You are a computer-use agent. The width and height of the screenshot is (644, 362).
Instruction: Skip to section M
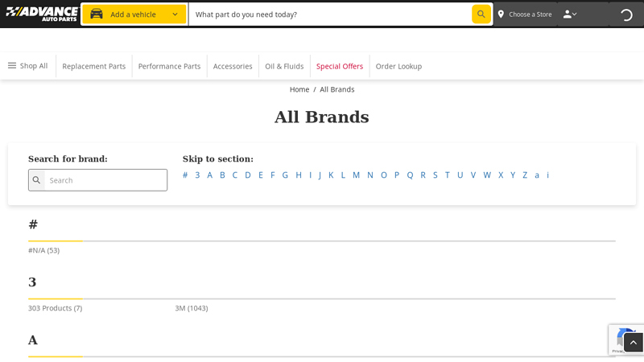click(356, 175)
